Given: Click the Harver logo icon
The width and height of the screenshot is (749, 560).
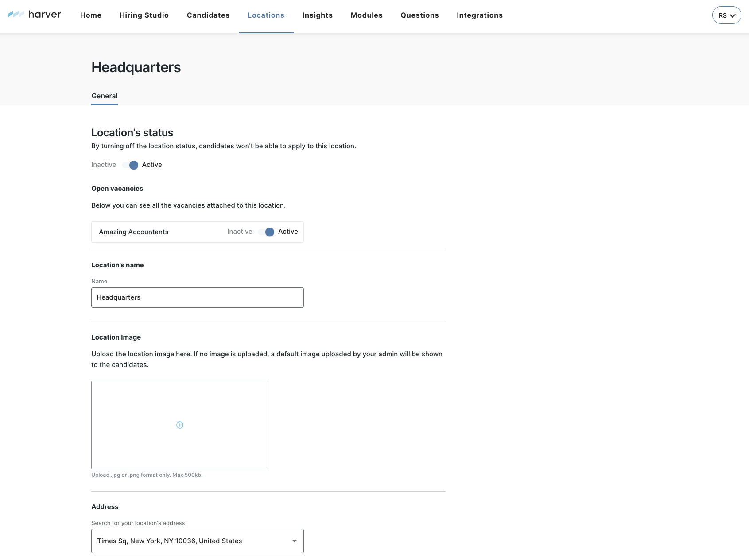Looking at the screenshot, I should (16, 15).
